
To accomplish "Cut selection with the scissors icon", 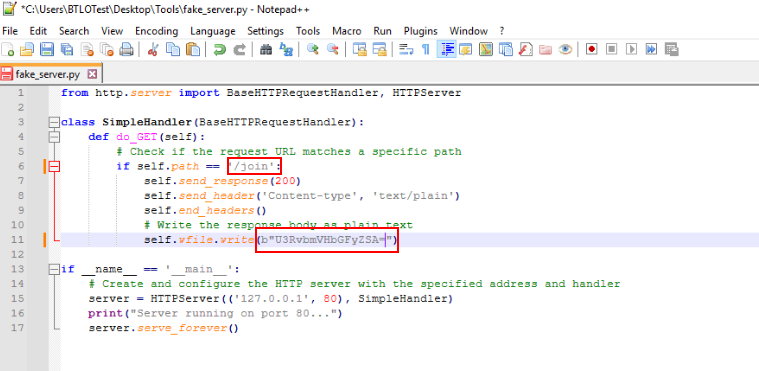I will pos(152,49).
